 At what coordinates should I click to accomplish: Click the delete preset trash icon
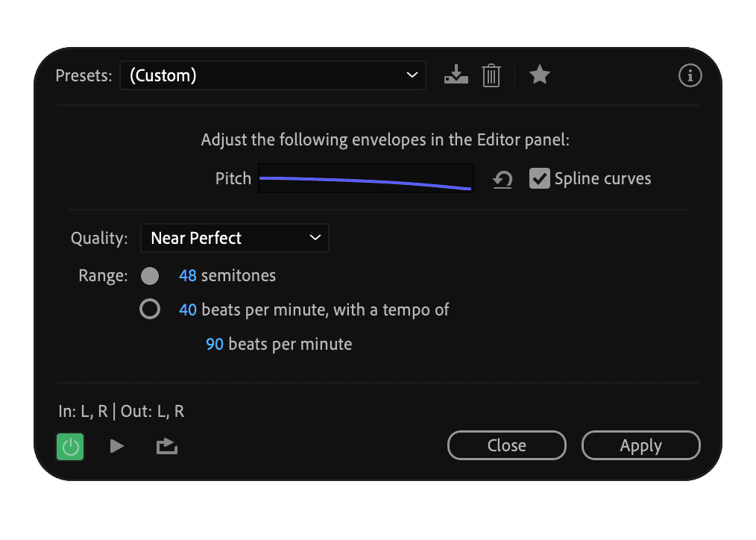(491, 75)
